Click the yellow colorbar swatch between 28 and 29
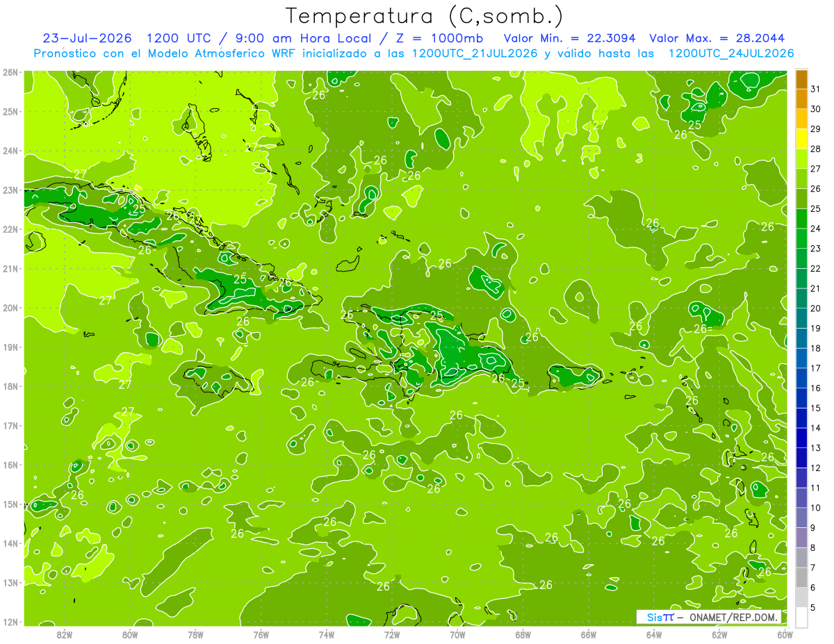The image size is (834, 644). (x=801, y=139)
